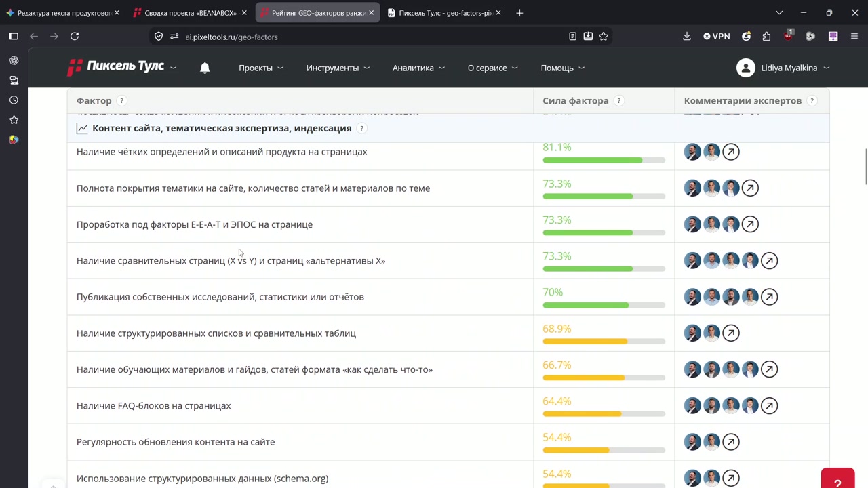Open expert comments arrow for E-E-A-T row
The height and width of the screenshot is (488, 868).
click(750, 224)
